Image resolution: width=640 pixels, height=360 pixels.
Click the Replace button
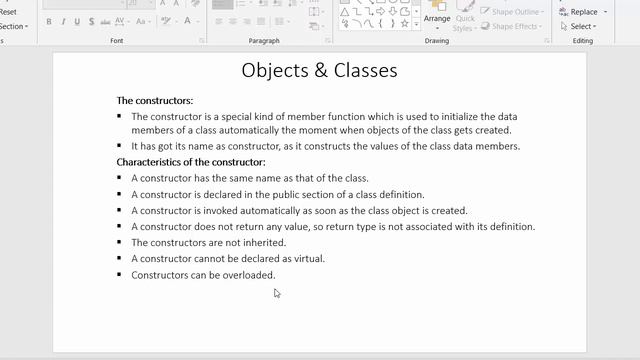(579, 12)
